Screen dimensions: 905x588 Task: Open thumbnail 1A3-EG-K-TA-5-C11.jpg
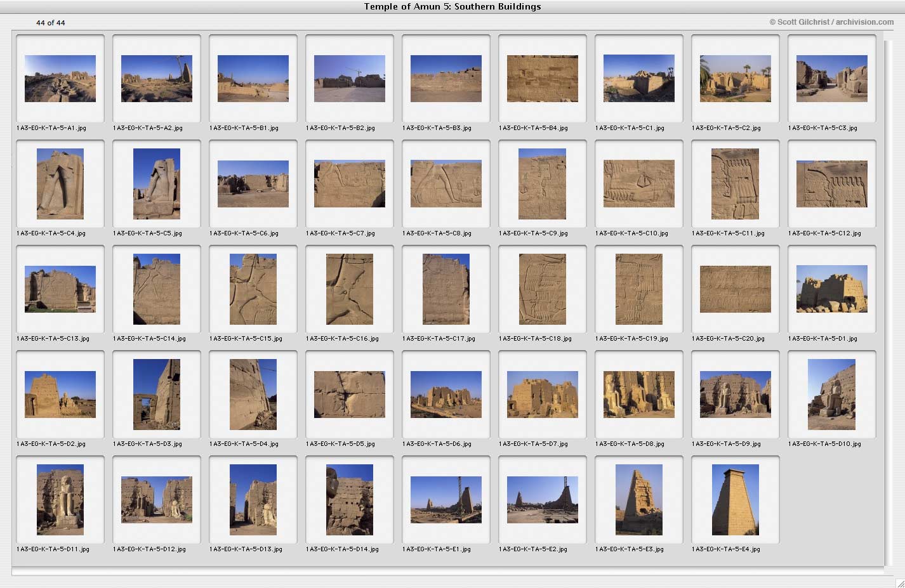tap(736, 184)
